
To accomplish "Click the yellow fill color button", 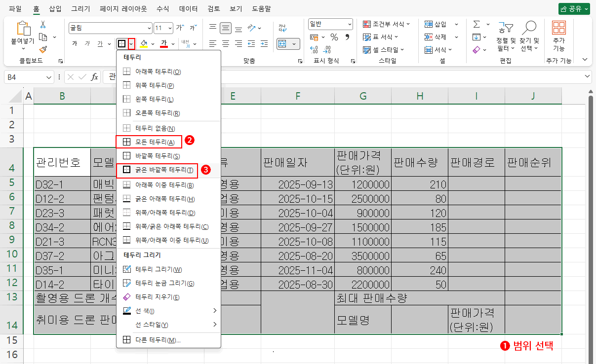I will tap(144, 44).
